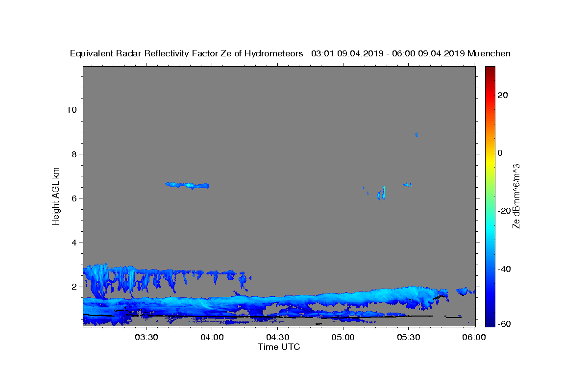Click the '05:00' time tick label
This screenshot has height=392, width=588.
click(x=343, y=337)
